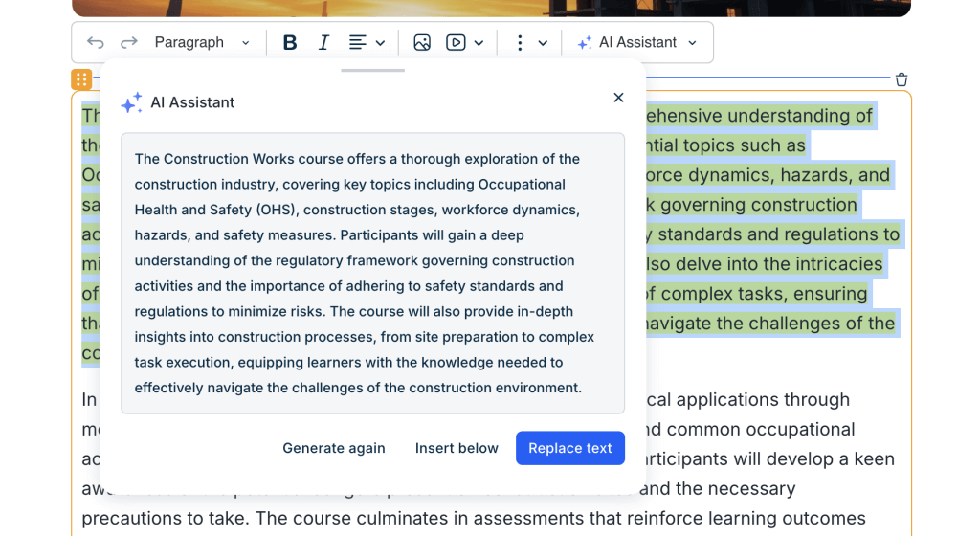Viewport: 980px width, 536px height.
Task: Click the redo arrow in the toolbar
Action: (x=129, y=42)
